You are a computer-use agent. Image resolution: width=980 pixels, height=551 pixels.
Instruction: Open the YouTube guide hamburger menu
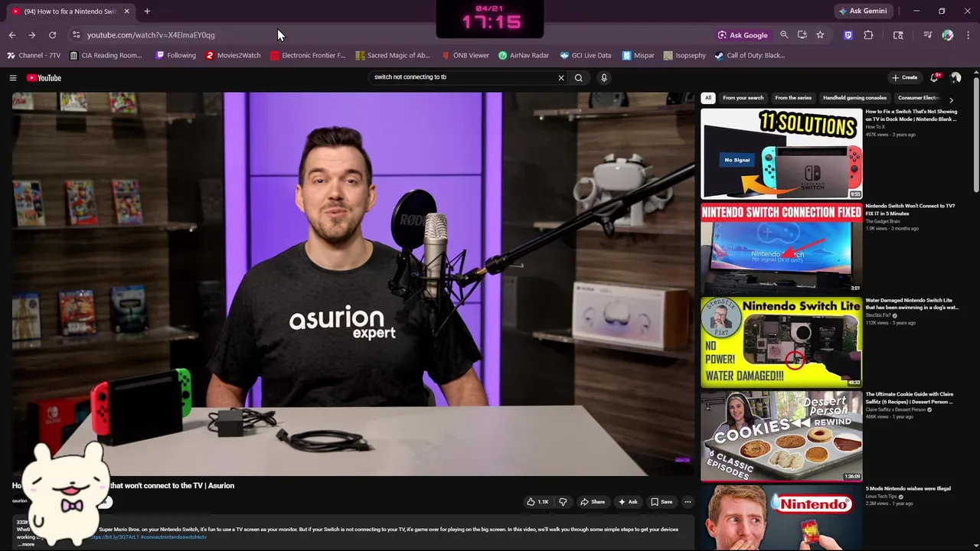pos(12,77)
